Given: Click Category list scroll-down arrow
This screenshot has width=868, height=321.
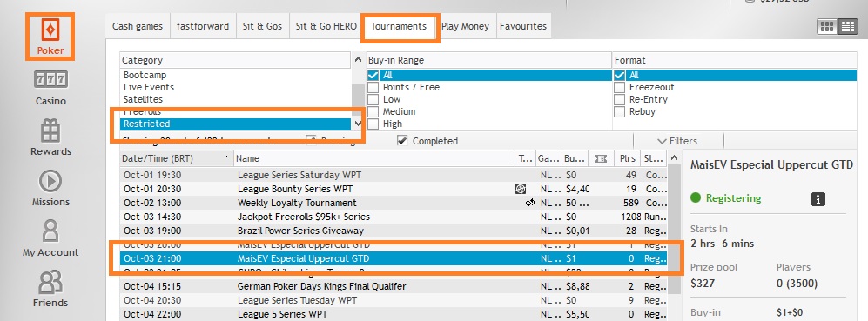Looking at the screenshot, I should coord(358,124).
